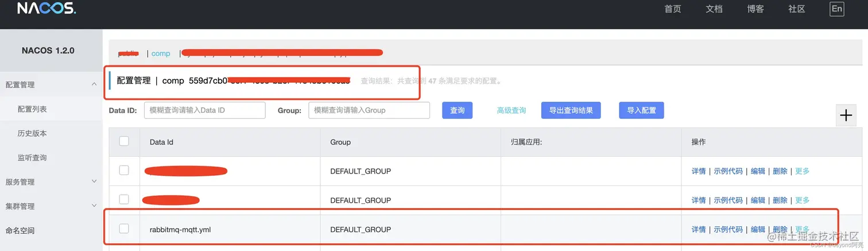This screenshot has width=868, height=251.
Task: Open 命名空间 in the sidebar
Action: click(20, 230)
